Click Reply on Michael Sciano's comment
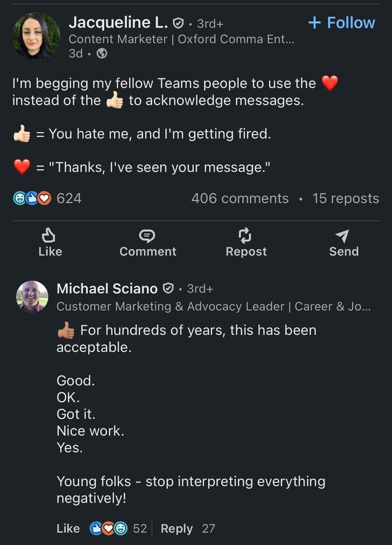The height and width of the screenshot is (545, 392). (x=176, y=529)
